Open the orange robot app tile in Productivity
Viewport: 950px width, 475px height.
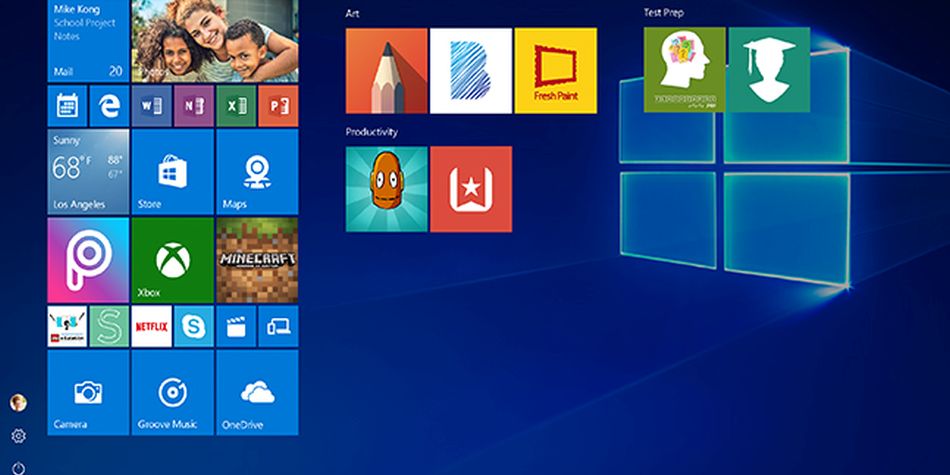(387, 189)
